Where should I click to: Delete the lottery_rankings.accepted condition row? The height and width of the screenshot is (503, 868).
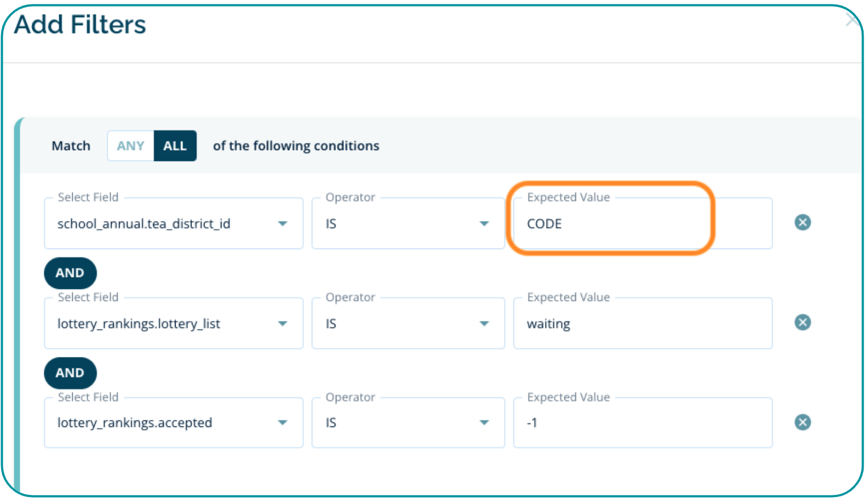802,422
